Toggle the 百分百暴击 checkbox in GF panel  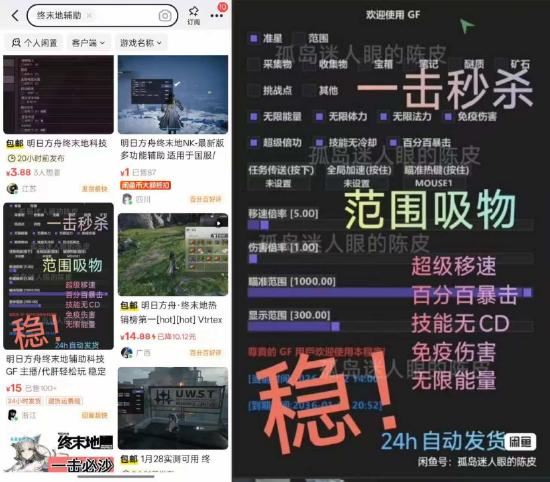coord(393,142)
